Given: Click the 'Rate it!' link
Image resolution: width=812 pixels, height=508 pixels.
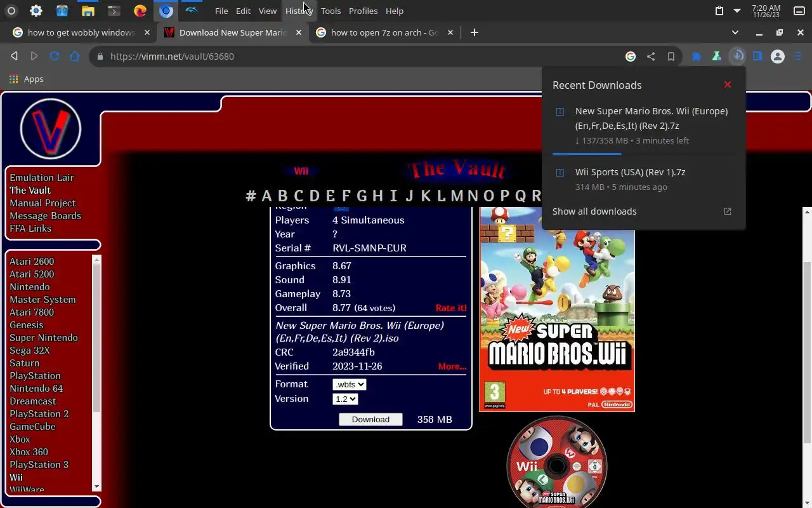Looking at the screenshot, I should pos(451,308).
